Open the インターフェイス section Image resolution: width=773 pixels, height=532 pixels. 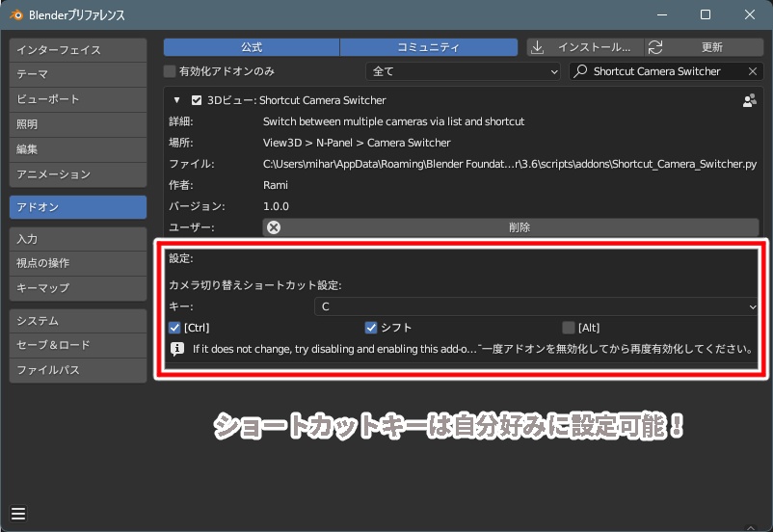(x=78, y=50)
